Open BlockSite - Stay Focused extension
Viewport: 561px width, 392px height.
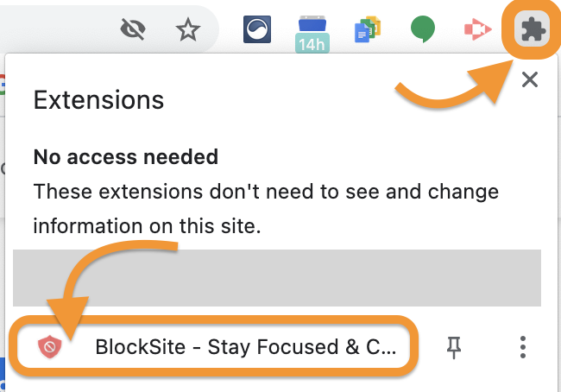click(x=245, y=347)
